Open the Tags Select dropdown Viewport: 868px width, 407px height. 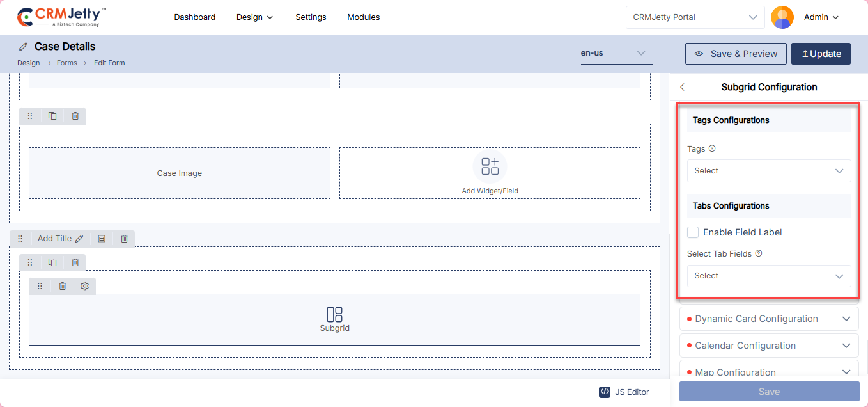[768, 171]
